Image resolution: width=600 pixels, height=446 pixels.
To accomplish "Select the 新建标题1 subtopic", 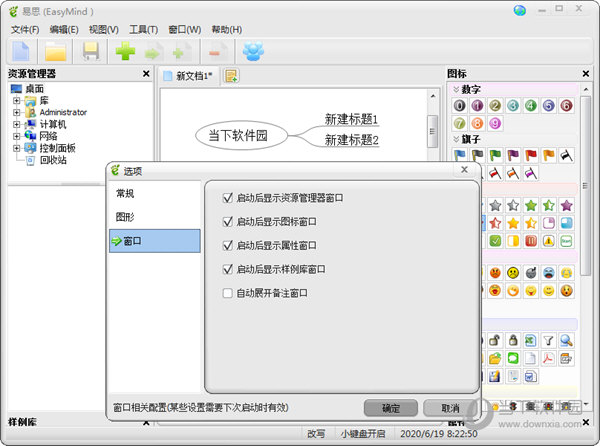I will [351, 119].
